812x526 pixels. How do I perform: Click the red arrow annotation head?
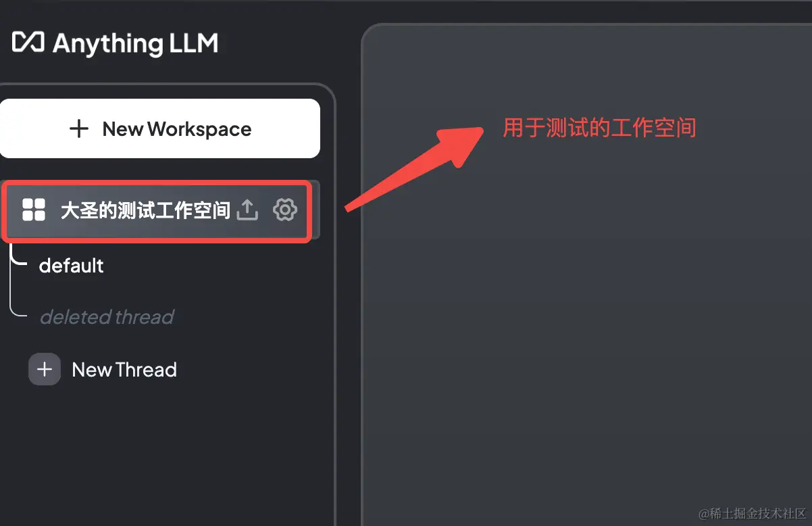tap(459, 143)
